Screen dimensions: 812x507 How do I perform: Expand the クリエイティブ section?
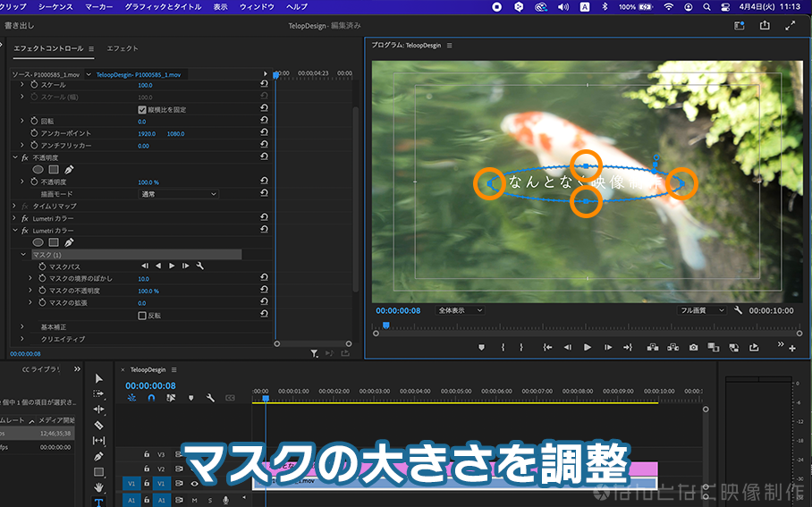(22, 339)
